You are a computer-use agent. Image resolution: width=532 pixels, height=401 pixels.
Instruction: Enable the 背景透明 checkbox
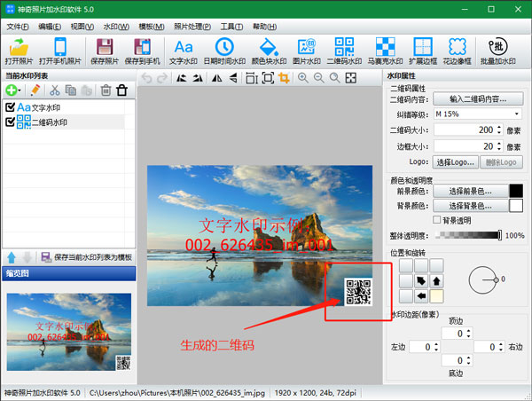click(x=436, y=219)
